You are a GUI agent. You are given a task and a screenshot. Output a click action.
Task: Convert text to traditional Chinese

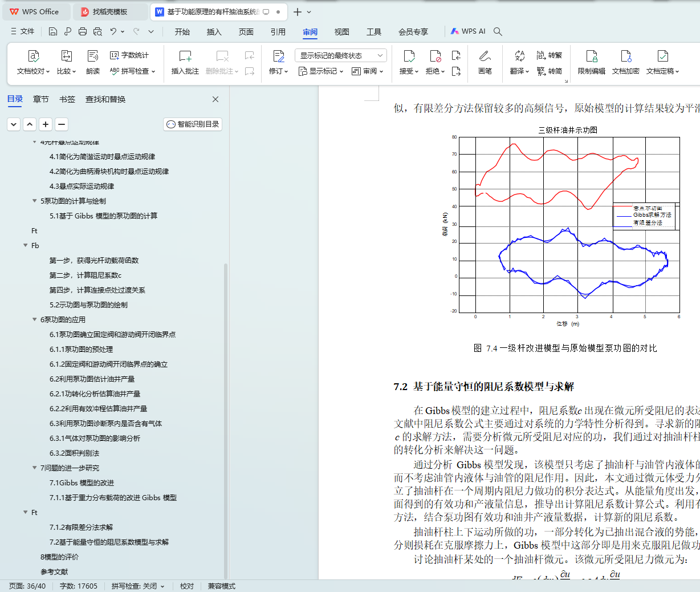tap(550, 55)
